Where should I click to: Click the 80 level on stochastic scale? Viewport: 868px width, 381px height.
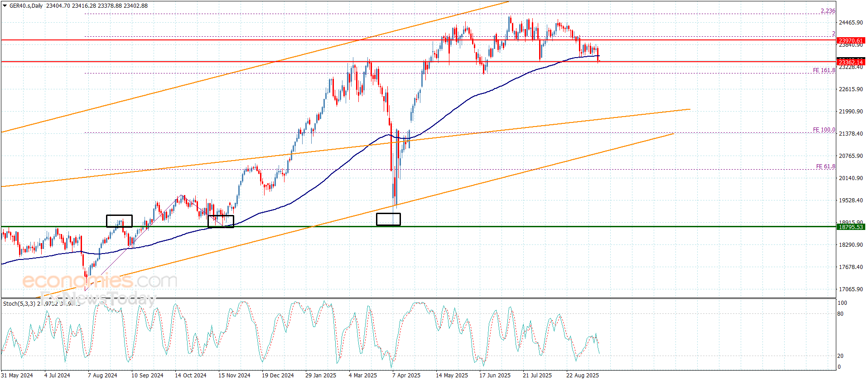pos(840,314)
